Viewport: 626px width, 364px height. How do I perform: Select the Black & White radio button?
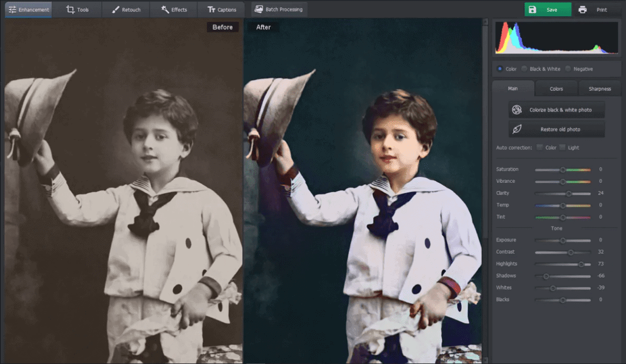coord(524,69)
